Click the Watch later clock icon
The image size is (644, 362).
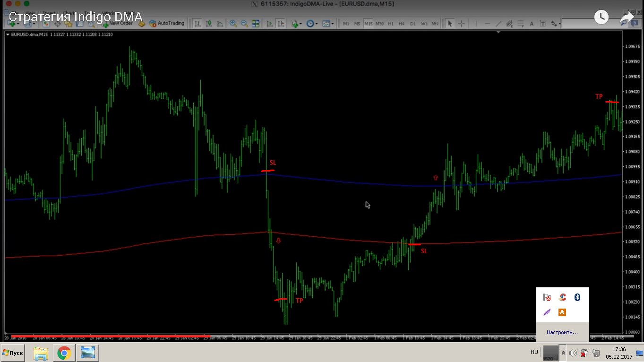click(601, 17)
